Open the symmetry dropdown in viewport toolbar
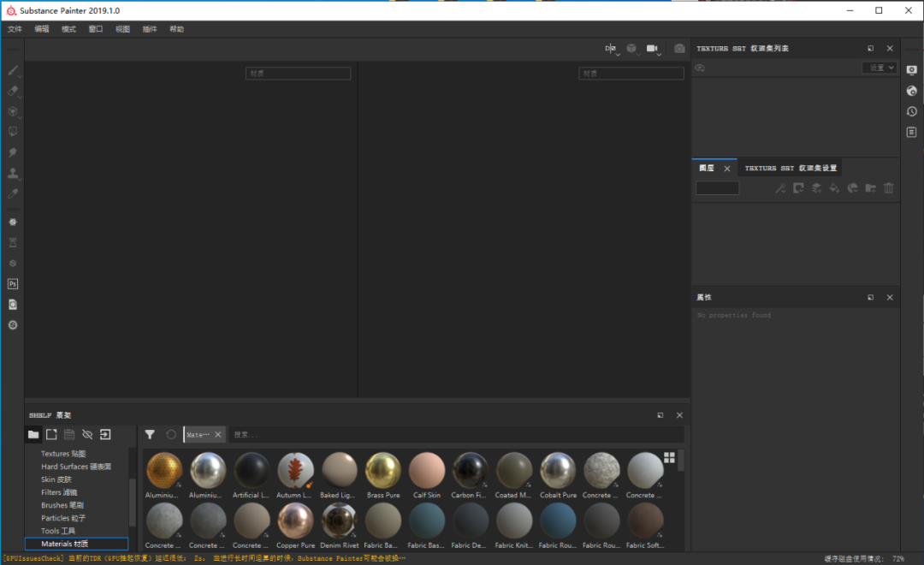The image size is (924, 565). pos(613,49)
